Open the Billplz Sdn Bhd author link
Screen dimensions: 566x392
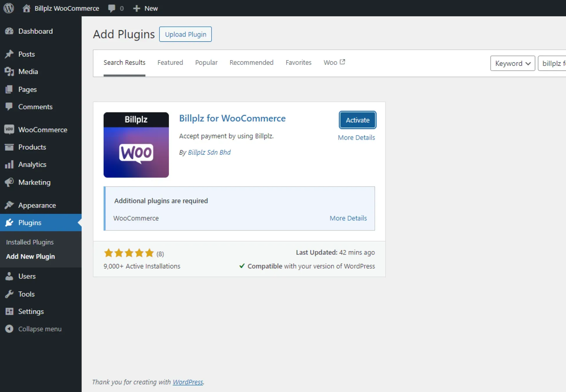[x=209, y=152]
